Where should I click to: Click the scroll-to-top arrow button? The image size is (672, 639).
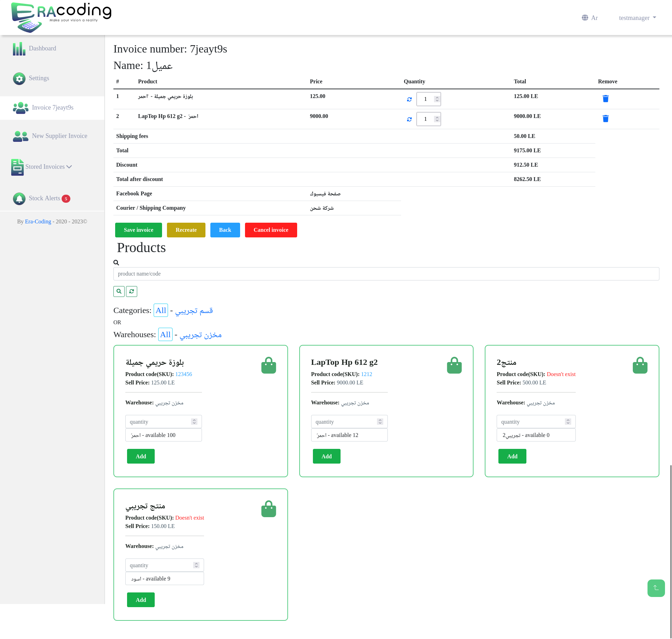[656, 588]
